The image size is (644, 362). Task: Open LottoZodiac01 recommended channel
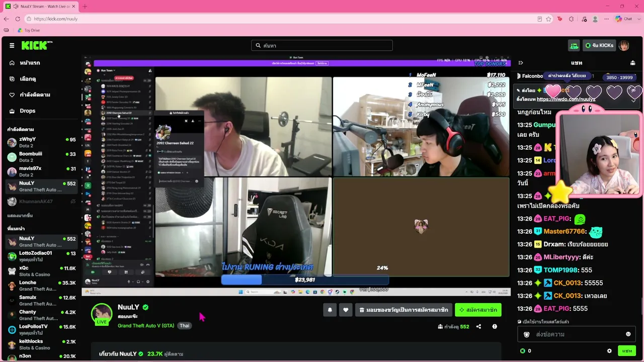point(41,256)
